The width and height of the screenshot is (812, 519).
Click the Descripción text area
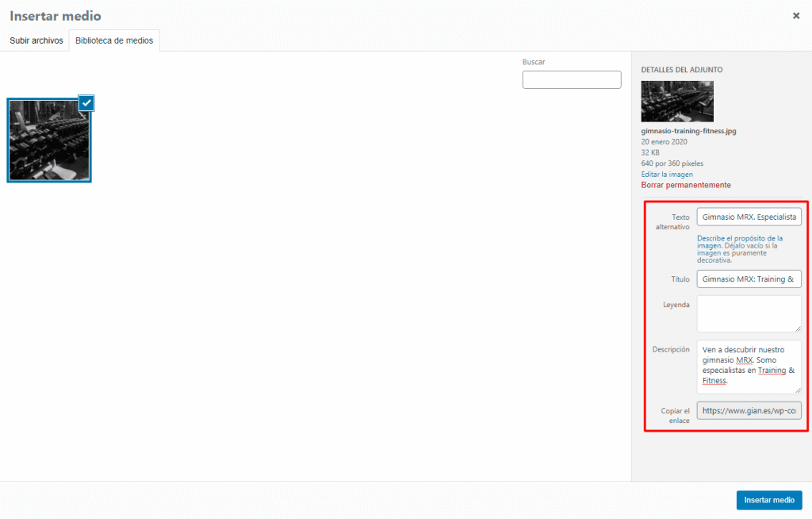coord(749,365)
